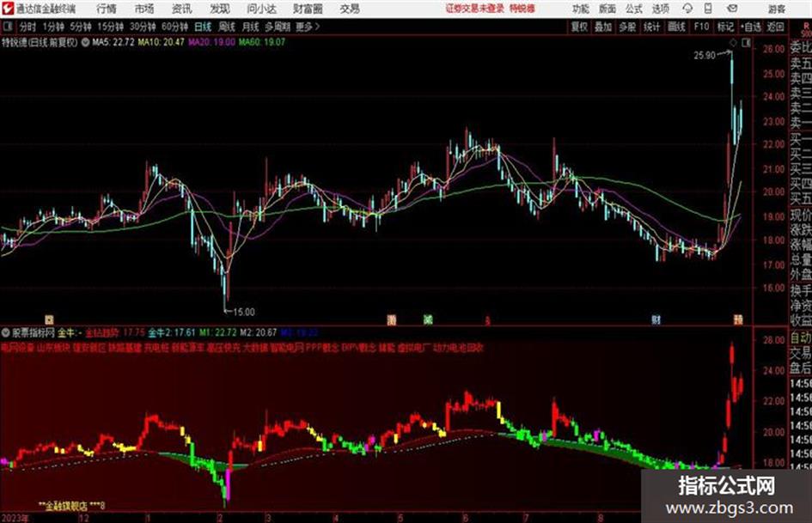Open the 选项 menu
The image size is (812, 523).
(x=660, y=9)
